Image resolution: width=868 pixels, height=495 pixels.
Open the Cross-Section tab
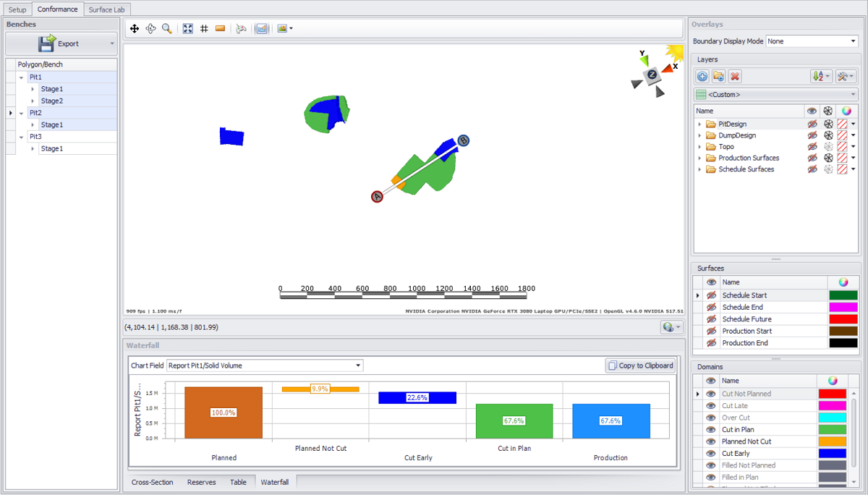tap(152, 482)
